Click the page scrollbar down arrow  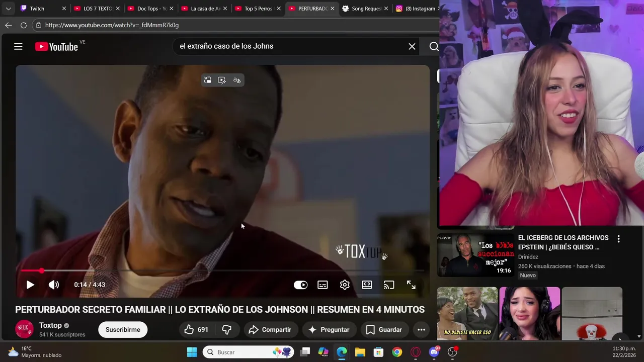[639, 336]
